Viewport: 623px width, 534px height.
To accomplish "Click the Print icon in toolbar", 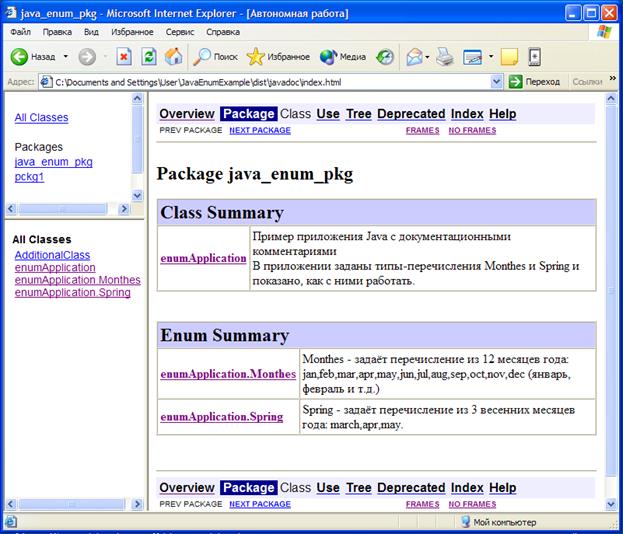I will pyautogui.click(x=445, y=57).
